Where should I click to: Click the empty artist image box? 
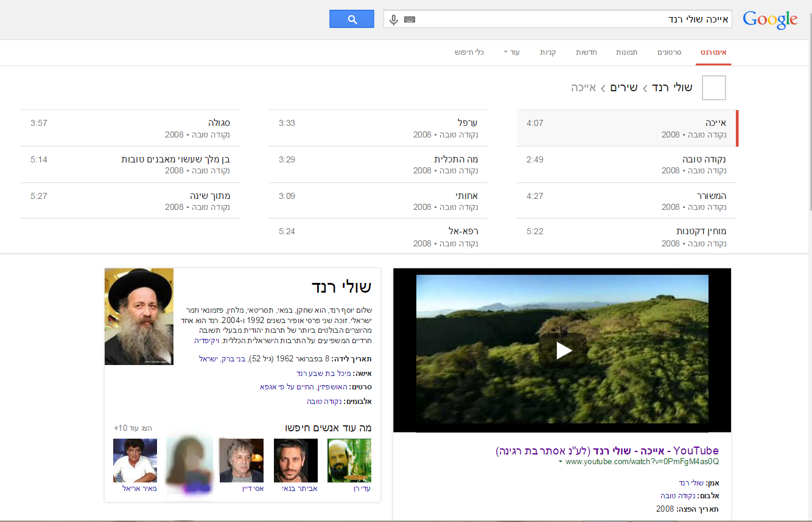pos(714,88)
